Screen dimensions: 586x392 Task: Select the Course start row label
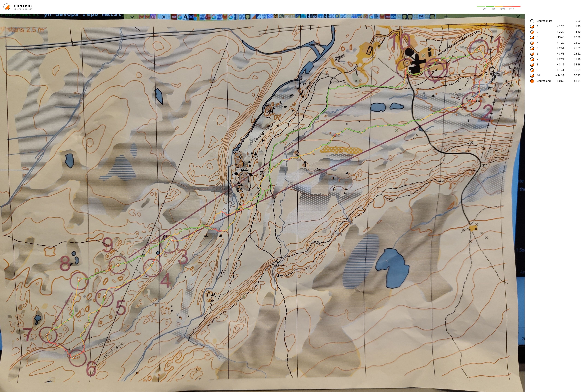(x=544, y=21)
